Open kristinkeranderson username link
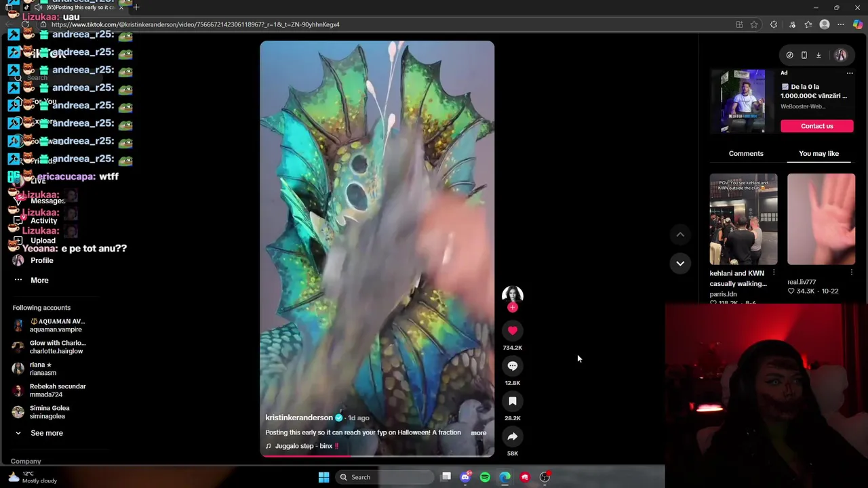 [x=299, y=418]
